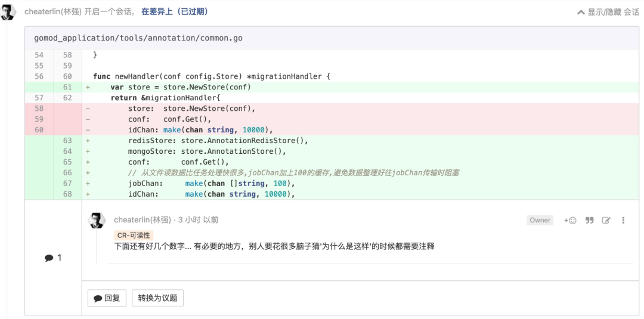Screen dimensions: 644x319
Task: Collapse the conversation with 显示/隐藏 会话
Action: click(x=608, y=12)
